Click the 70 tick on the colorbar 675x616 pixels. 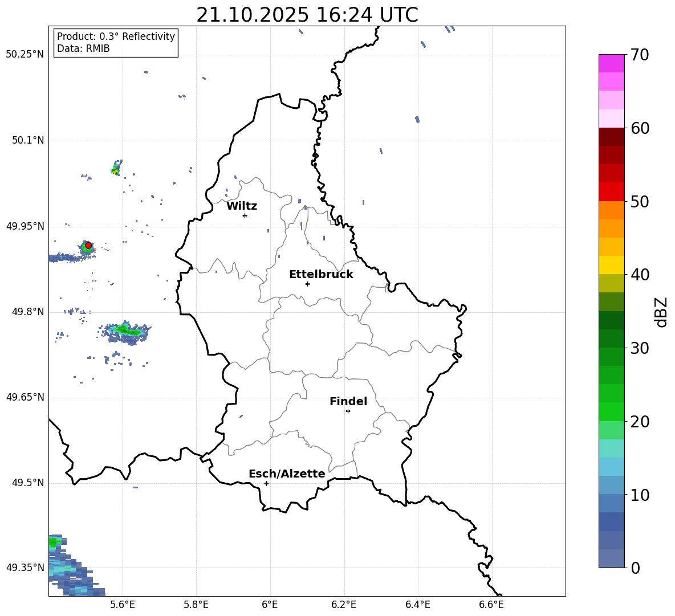[640, 55]
